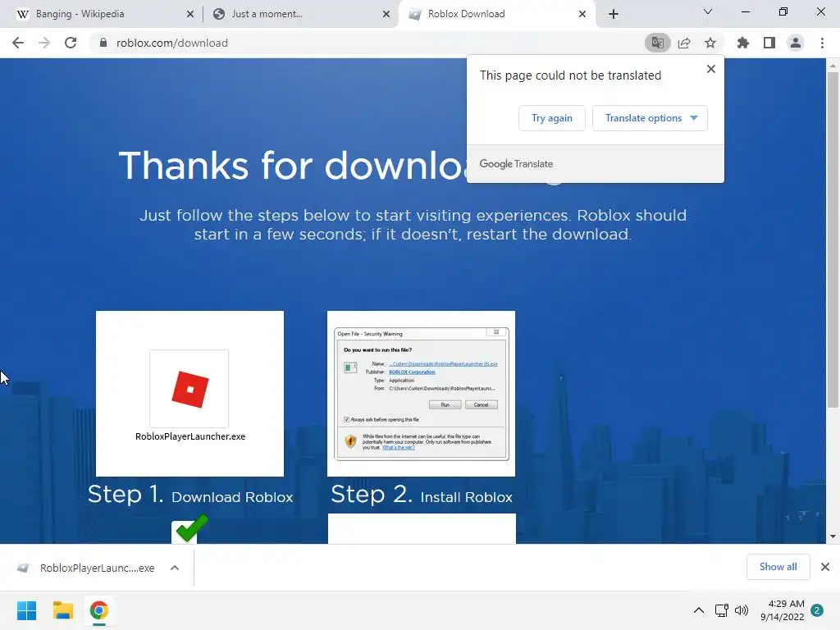The height and width of the screenshot is (630, 840).
Task: Close the Banging - Wikipedia tab
Action: click(x=190, y=14)
